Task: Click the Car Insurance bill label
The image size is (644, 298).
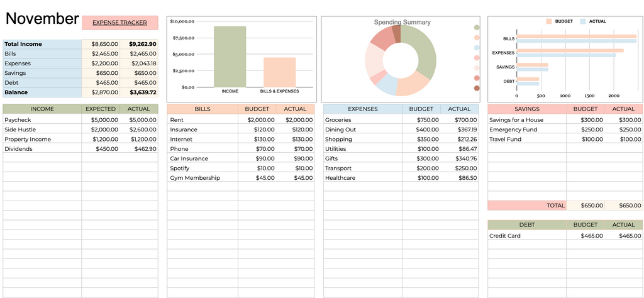Action: (x=189, y=158)
